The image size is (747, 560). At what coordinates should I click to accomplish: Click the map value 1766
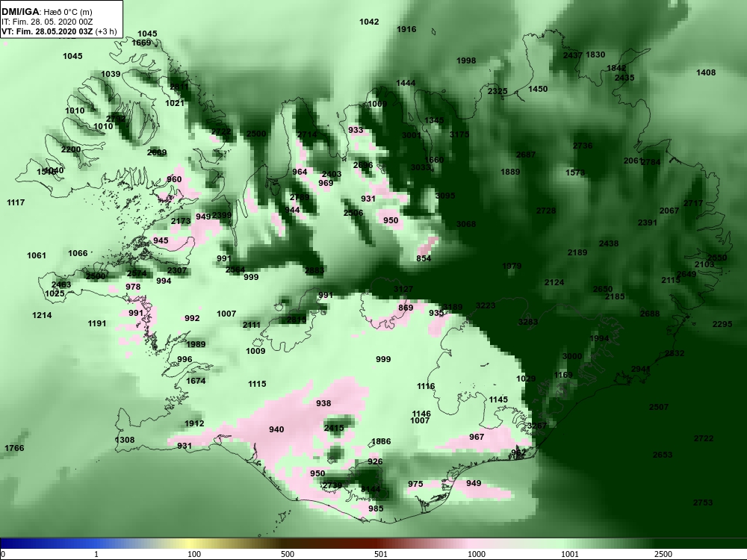point(14,448)
